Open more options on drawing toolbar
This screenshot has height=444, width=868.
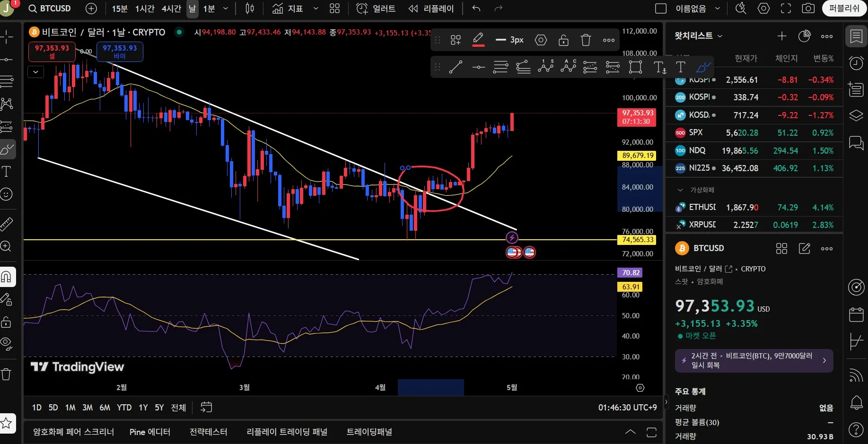pos(609,40)
